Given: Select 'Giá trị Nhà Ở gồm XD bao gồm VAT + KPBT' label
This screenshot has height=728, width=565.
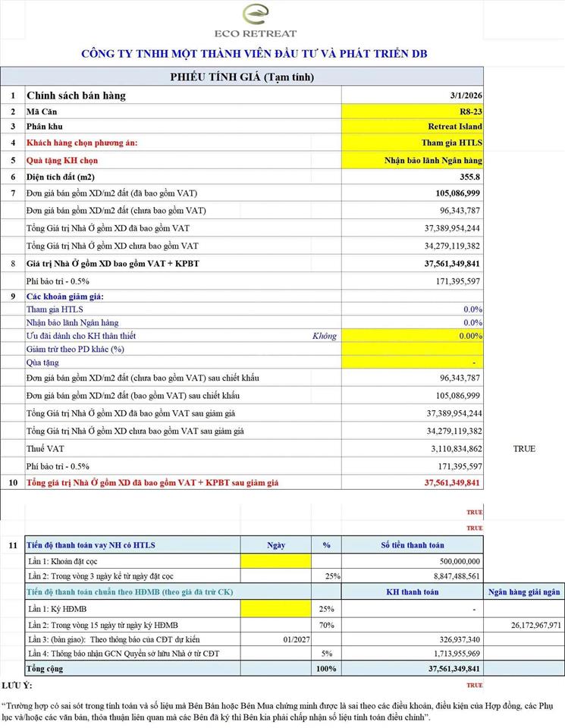Looking at the screenshot, I should pyautogui.click(x=113, y=264).
